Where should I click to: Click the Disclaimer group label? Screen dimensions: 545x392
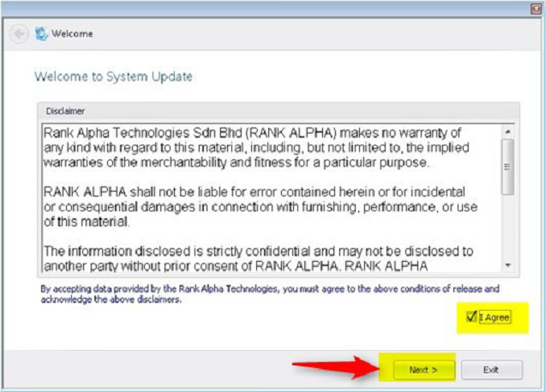coord(65,111)
